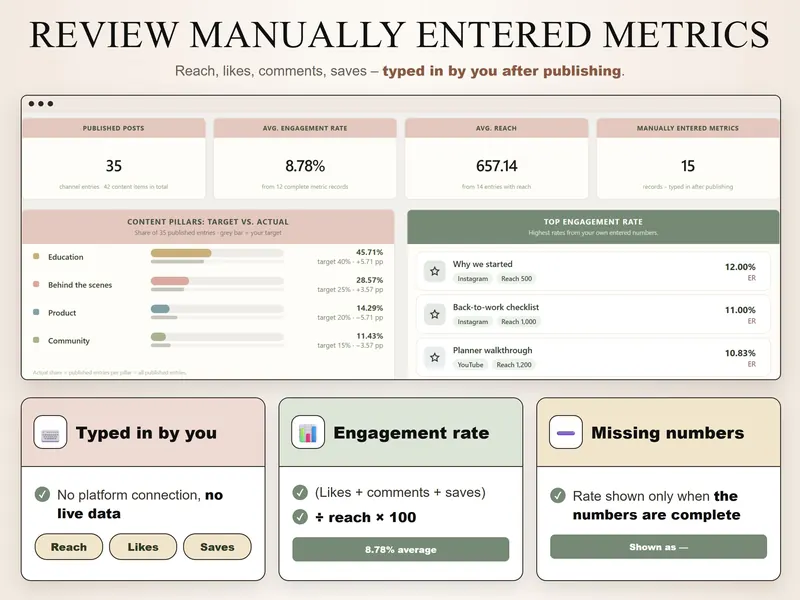Click the Product progress bar

(x=217, y=309)
